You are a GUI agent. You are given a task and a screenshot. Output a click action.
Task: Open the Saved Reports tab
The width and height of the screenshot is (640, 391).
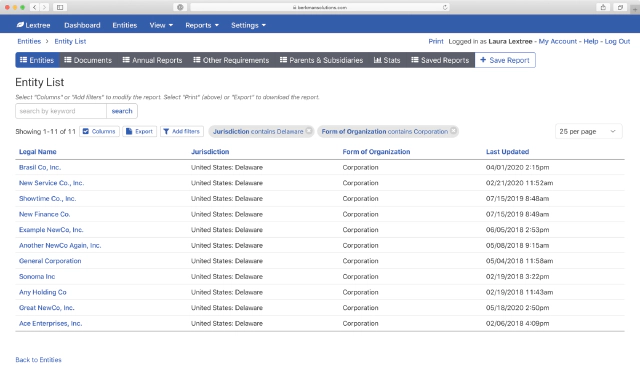pyautogui.click(x=440, y=60)
